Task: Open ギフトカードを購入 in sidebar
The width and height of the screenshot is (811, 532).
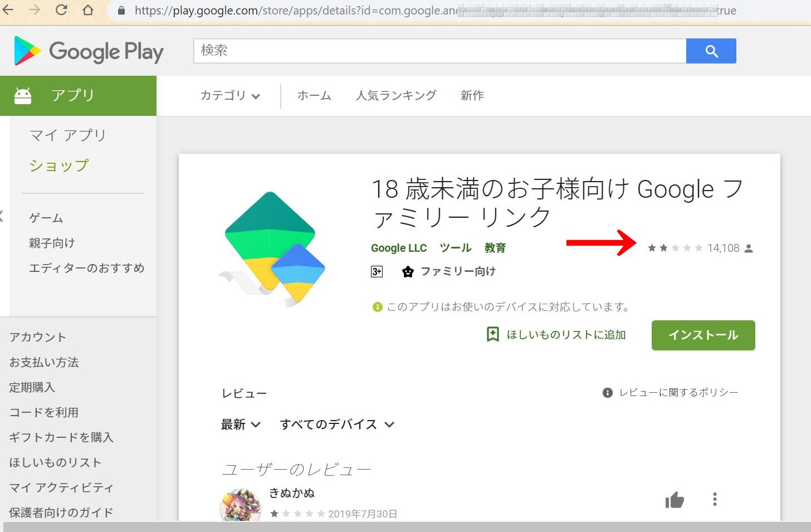Action: click(61, 437)
